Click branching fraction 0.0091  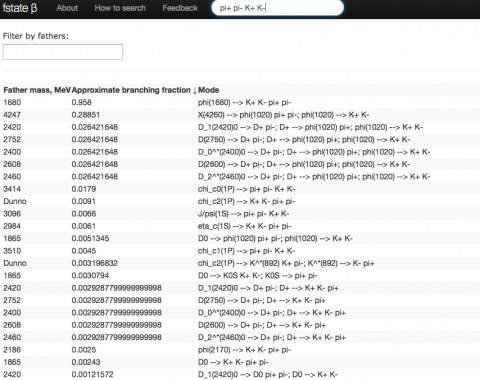click(x=84, y=201)
